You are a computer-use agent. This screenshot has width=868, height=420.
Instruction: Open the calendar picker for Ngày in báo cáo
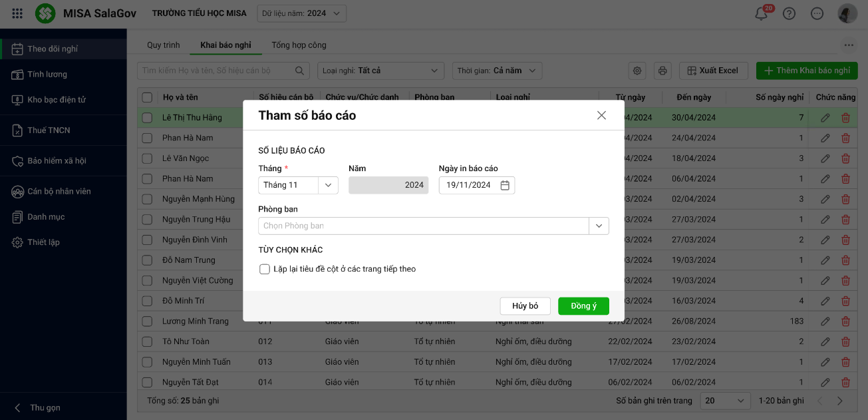pos(505,185)
